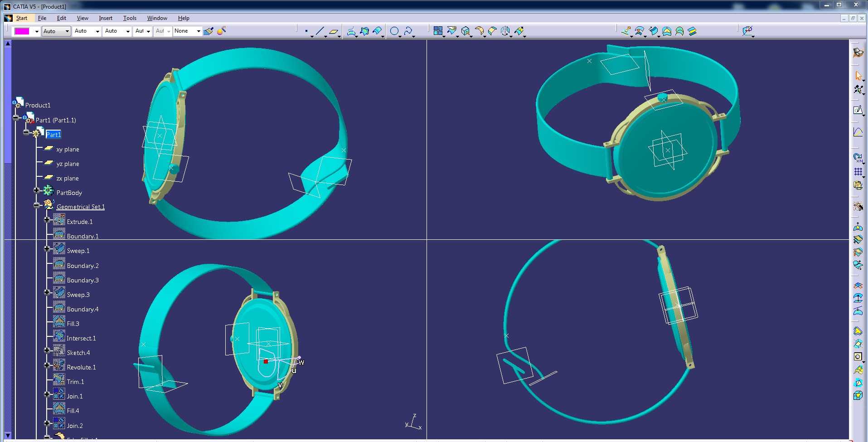
Task: Open the Sketcher icon in right toolbar
Action: pyautogui.click(x=858, y=110)
